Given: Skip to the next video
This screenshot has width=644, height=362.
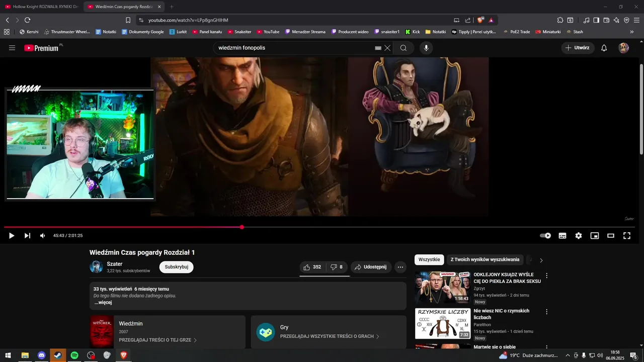Looking at the screenshot, I should [27, 236].
